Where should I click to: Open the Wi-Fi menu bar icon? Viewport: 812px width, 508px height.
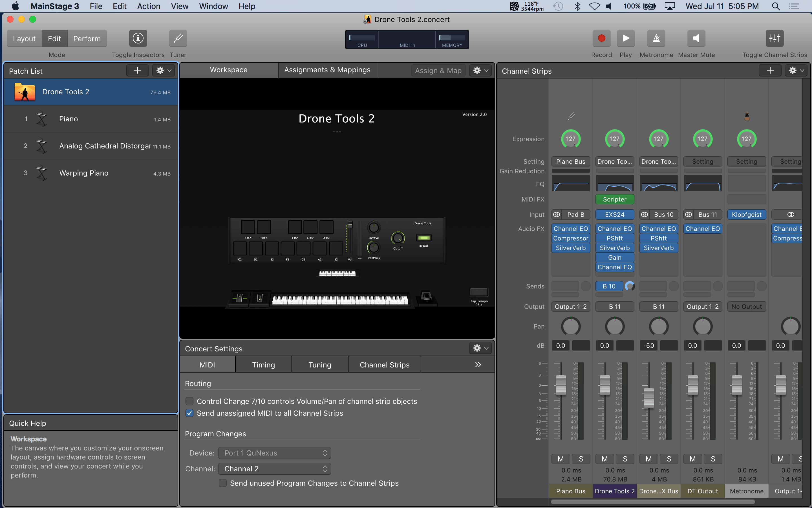click(x=594, y=6)
